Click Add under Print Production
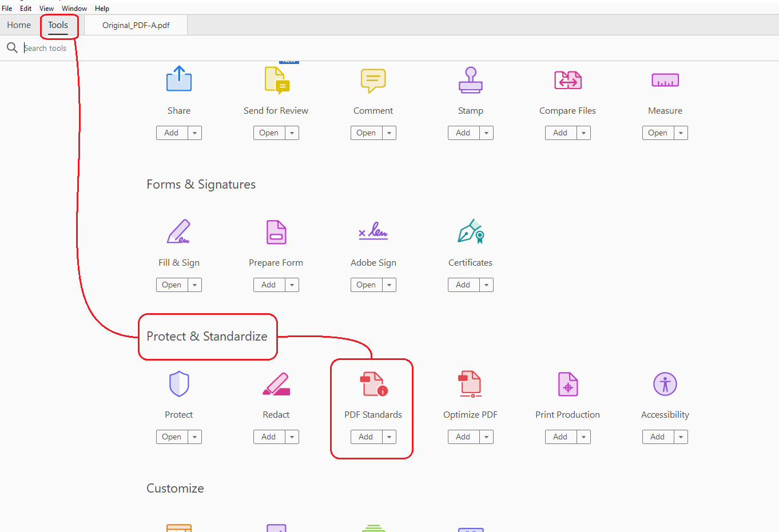The width and height of the screenshot is (779, 532). coord(560,437)
